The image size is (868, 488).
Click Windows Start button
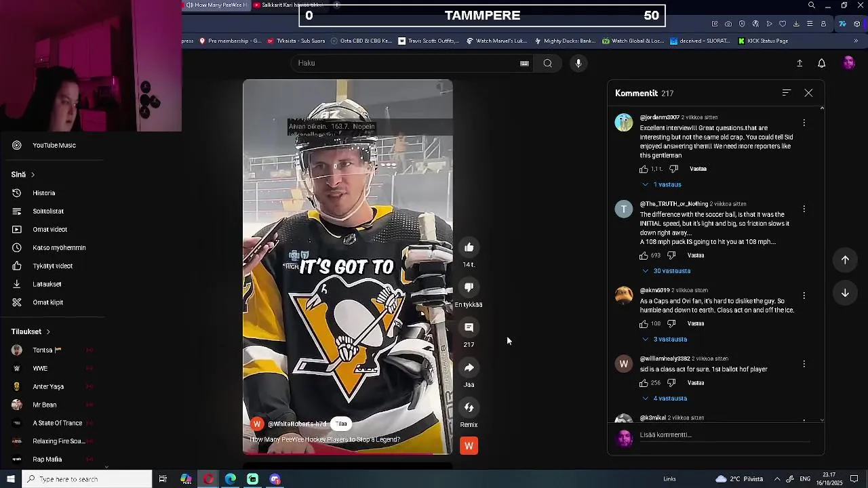point(11,479)
